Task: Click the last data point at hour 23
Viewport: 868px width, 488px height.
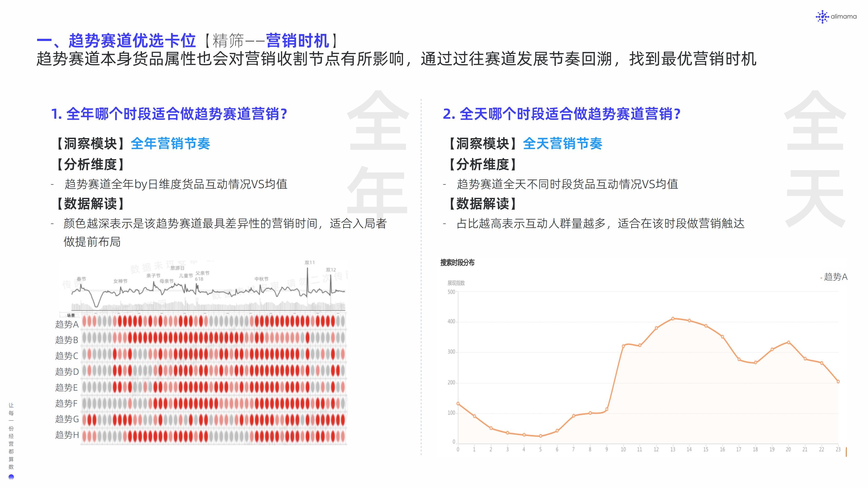Action: (838, 382)
